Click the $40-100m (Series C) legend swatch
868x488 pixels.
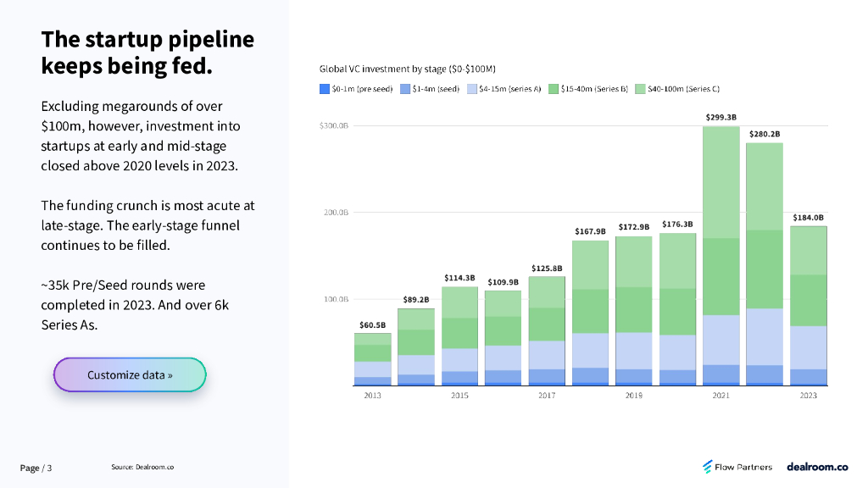[x=642, y=89]
